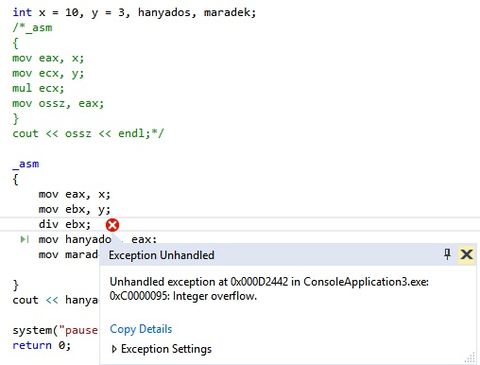Close the Exception Unhandled popup
The width and height of the screenshot is (480, 365).
(x=466, y=254)
